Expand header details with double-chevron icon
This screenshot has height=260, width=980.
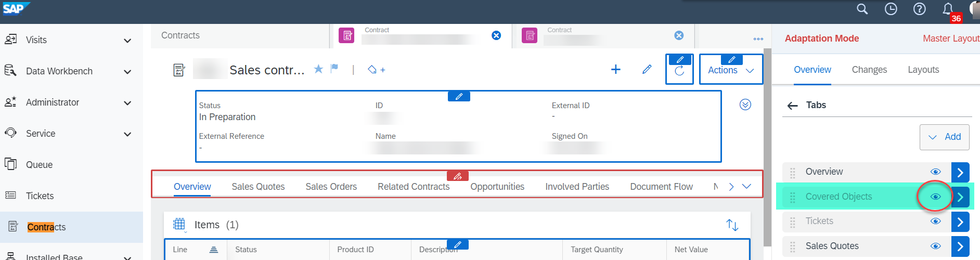tap(745, 105)
